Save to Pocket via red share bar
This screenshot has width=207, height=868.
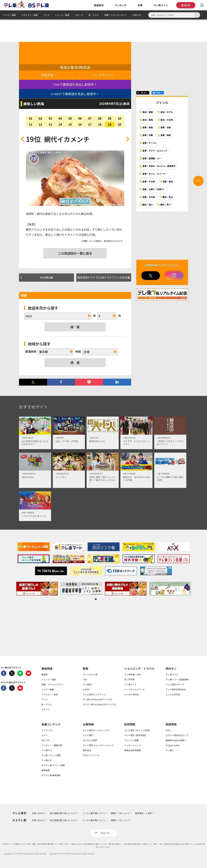click(x=89, y=382)
